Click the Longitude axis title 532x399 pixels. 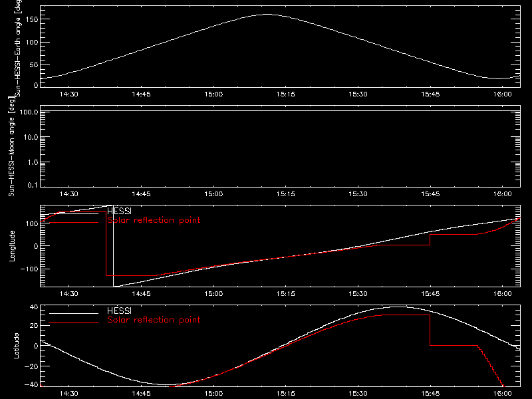pos(12,246)
